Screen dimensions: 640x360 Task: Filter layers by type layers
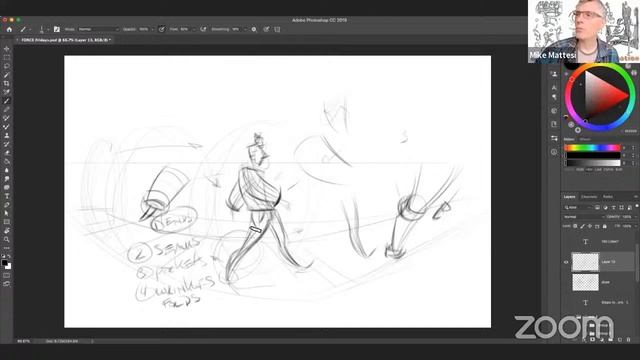[x=613, y=207]
